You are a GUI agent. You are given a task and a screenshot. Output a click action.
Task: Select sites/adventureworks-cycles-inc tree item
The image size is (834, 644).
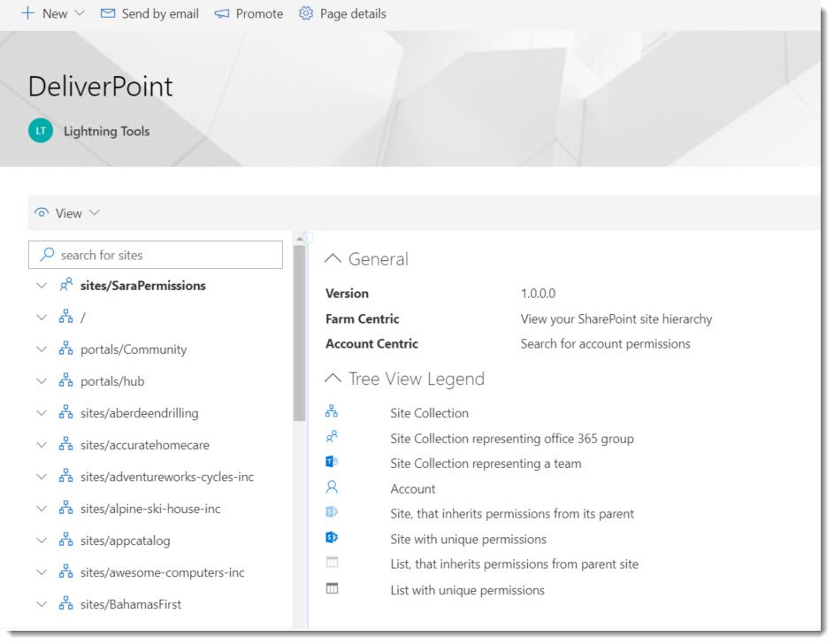click(167, 477)
